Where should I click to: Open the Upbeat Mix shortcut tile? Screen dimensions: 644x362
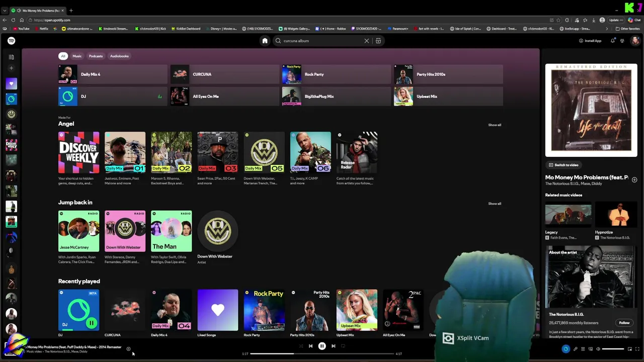coord(448,97)
